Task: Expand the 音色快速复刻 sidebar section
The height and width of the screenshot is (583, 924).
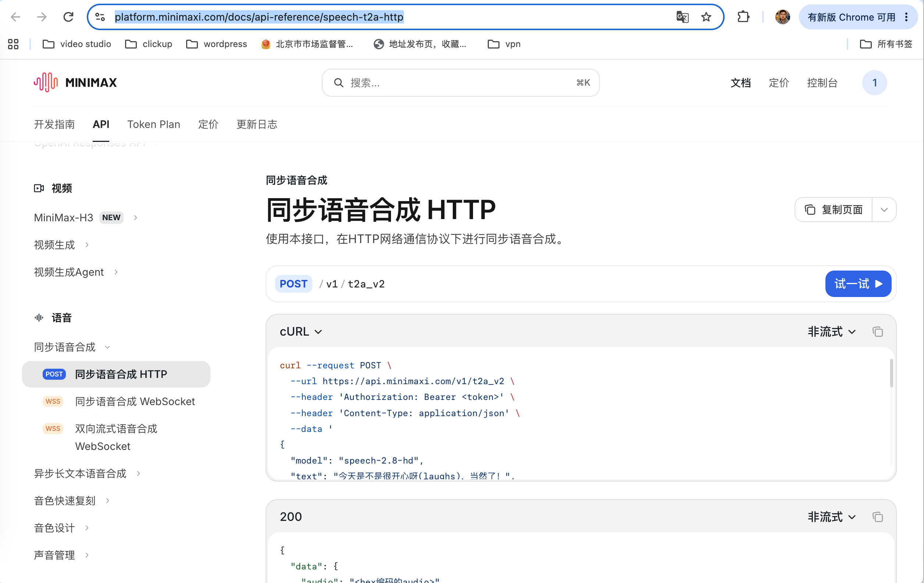Action: (x=72, y=501)
